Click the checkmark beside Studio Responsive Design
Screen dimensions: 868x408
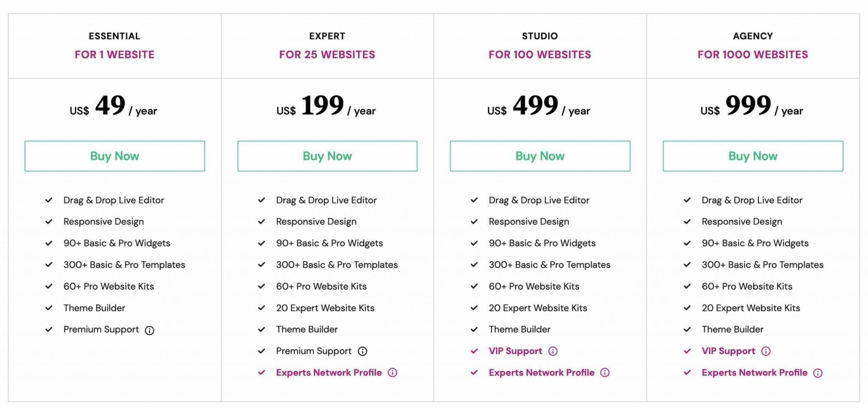[x=474, y=222]
